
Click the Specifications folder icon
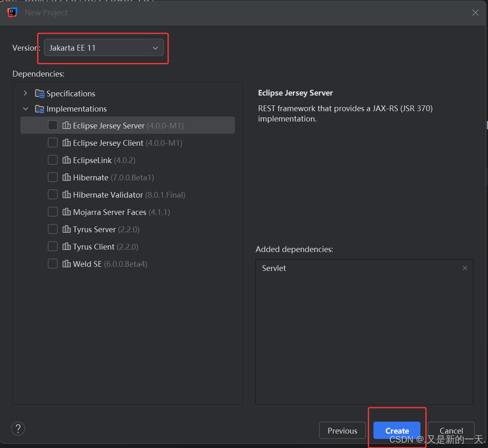(40, 93)
